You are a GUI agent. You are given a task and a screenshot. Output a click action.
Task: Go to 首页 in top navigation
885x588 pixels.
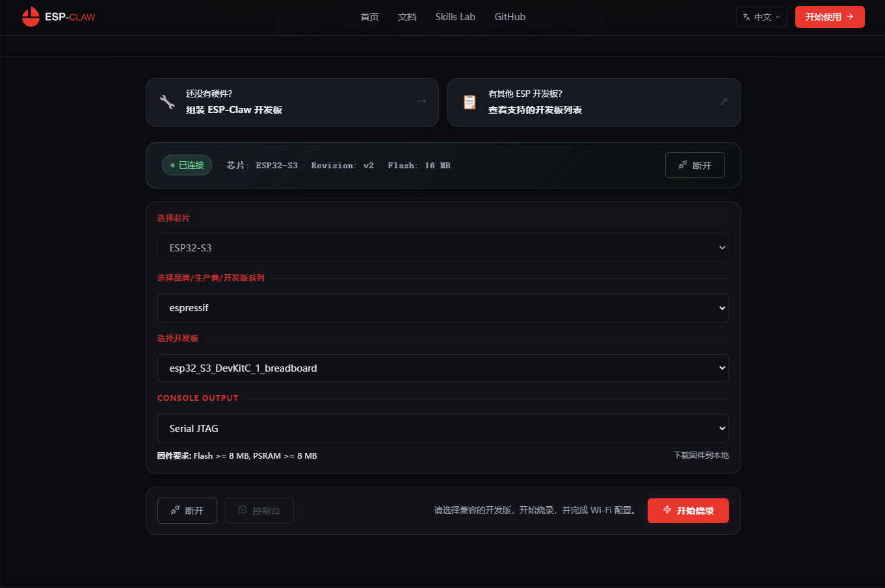[x=369, y=17]
